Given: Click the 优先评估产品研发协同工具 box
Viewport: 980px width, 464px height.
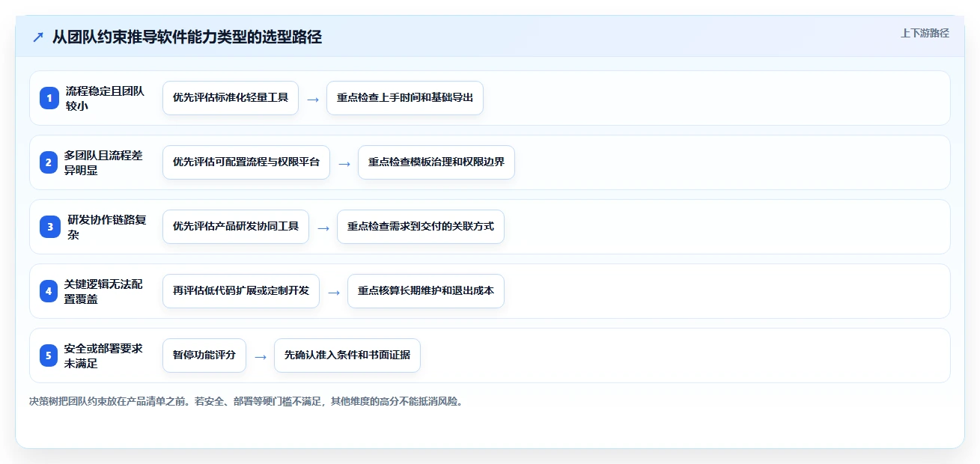Looking at the screenshot, I should pyautogui.click(x=236, y=227).
